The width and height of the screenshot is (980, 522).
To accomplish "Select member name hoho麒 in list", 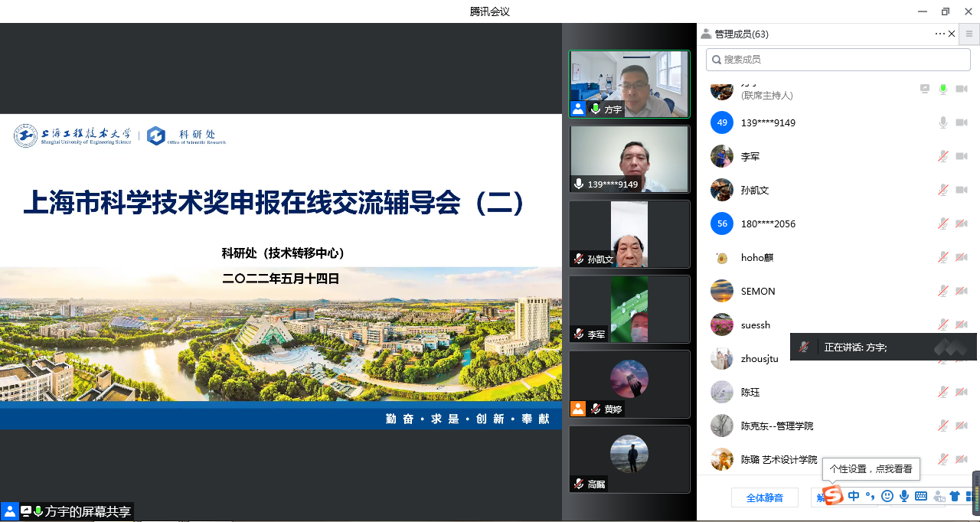I will tap(757, 258).
